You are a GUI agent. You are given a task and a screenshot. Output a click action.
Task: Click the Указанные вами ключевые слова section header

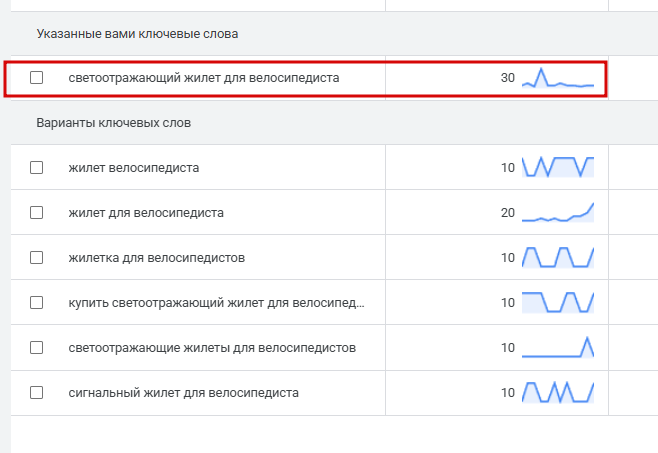[x=138, y=34]
